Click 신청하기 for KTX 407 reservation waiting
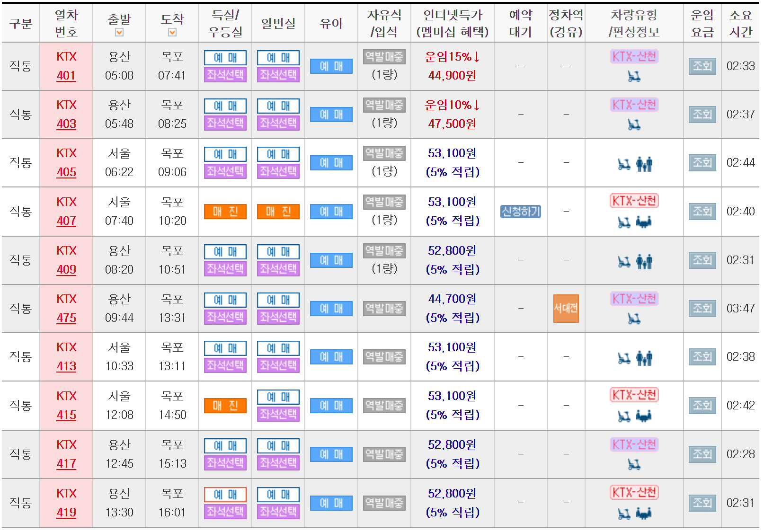764x532 pixels. click(x=521, y=212)
